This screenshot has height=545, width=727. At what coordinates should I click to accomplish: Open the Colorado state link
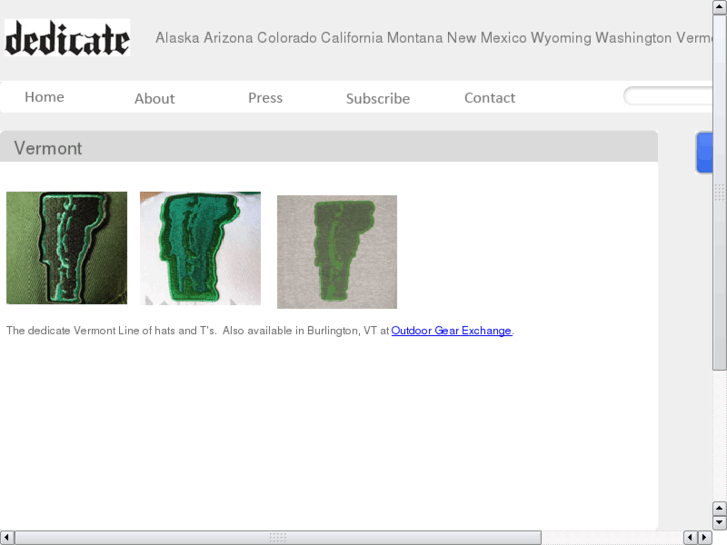pyautogui.click(x=287, y=38)
